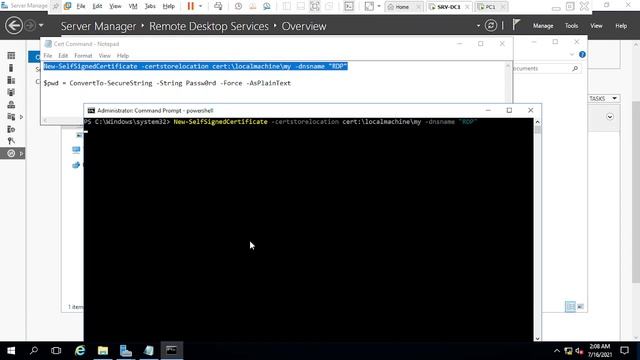
Task: Go forward with Server Manager forward arrow
Action: (30, 25)
